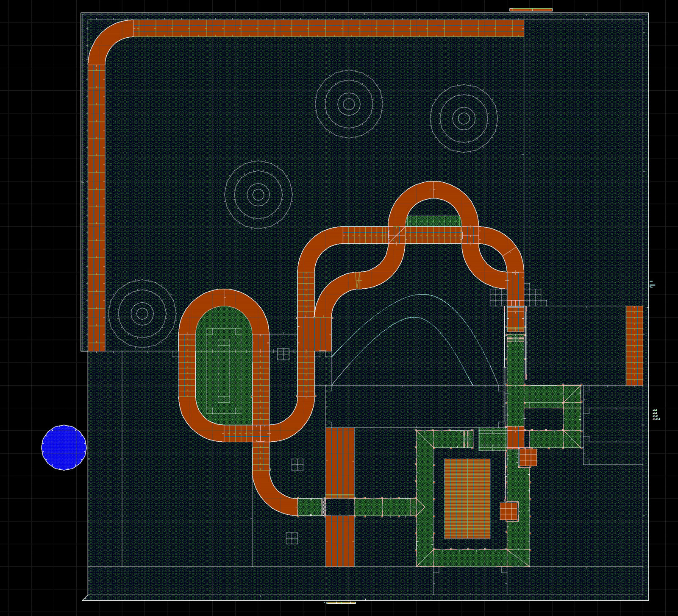Select the upper small orange grid square beside courtyard

(528, 457)
